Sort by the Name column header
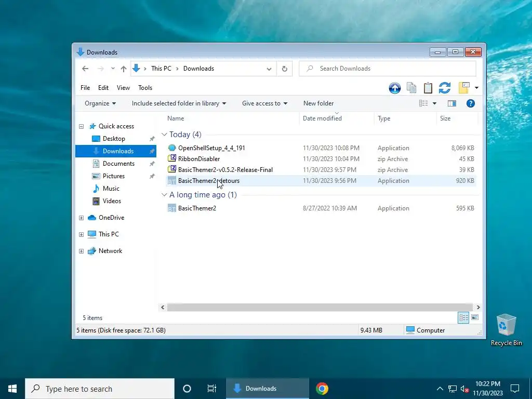Viewport: 532px width, 399px height. (x=176, y=118)
